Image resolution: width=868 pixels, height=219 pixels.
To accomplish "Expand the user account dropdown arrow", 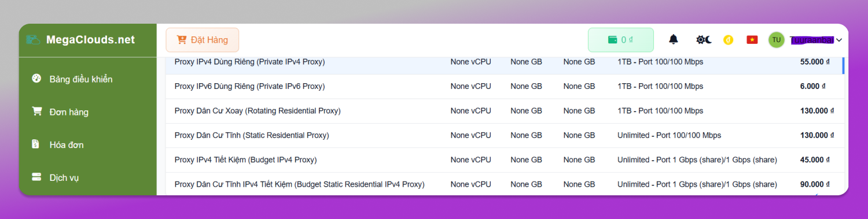I will [x=839, y=40].
